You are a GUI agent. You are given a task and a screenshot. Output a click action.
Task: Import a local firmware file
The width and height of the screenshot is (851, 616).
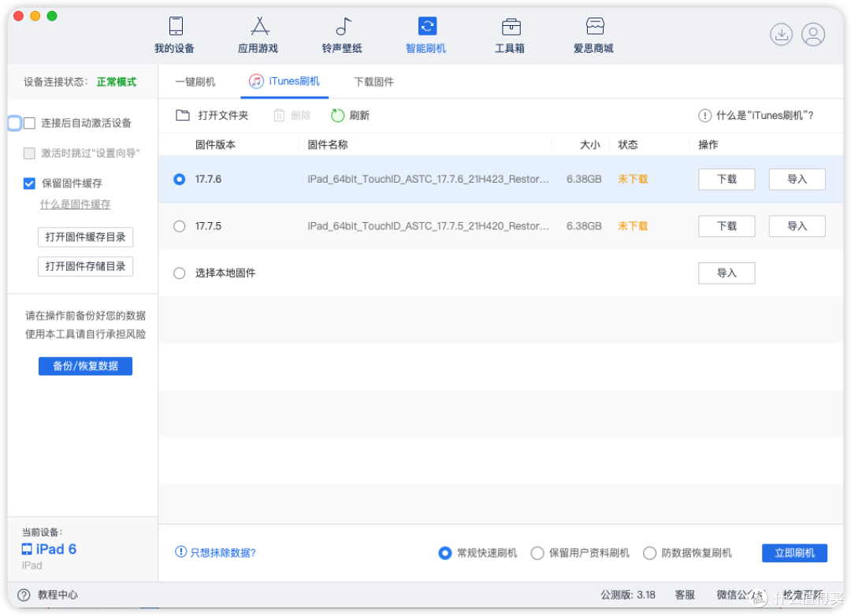pos(727,273)
